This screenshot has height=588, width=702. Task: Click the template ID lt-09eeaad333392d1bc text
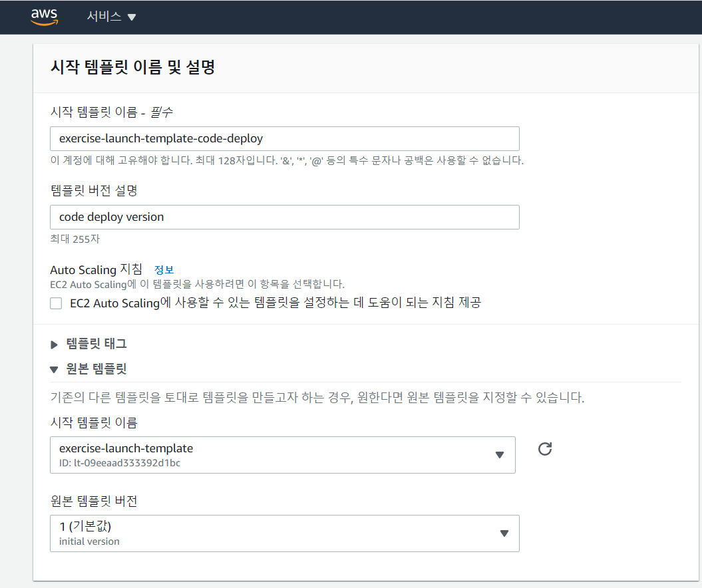(120, 463)
